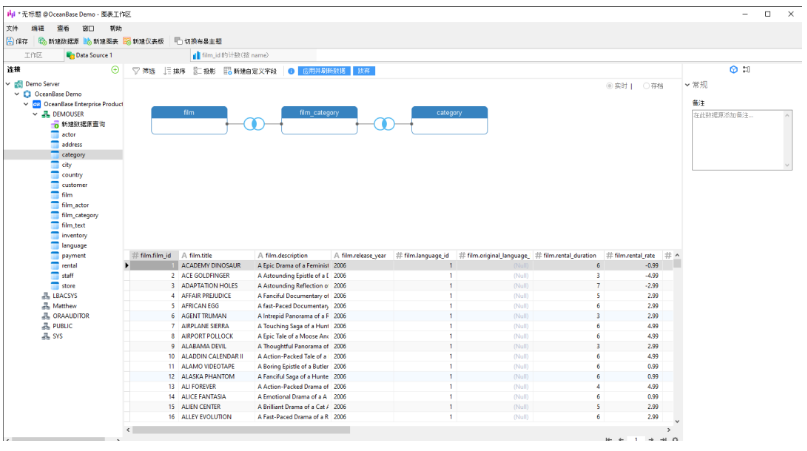Screen dimensions: 807x451
Task: Select the connector layout icon in right panel
Action: pos(746,70)
